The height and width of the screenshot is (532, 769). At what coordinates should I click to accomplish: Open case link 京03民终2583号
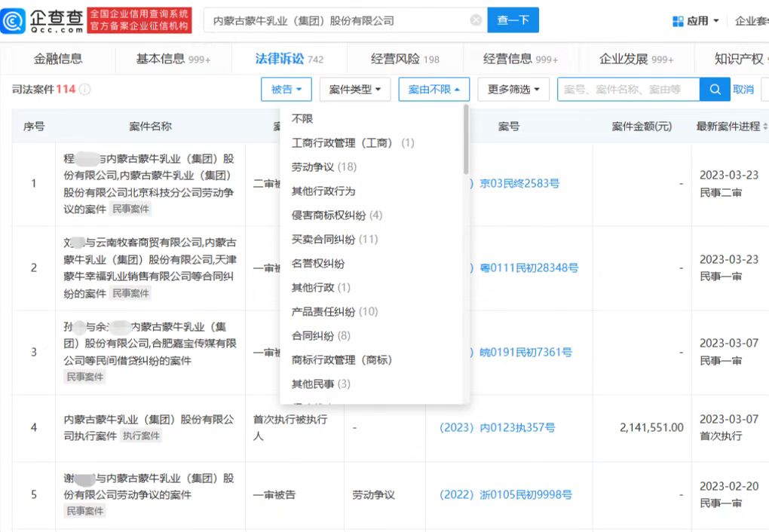[x=519, y=183]
